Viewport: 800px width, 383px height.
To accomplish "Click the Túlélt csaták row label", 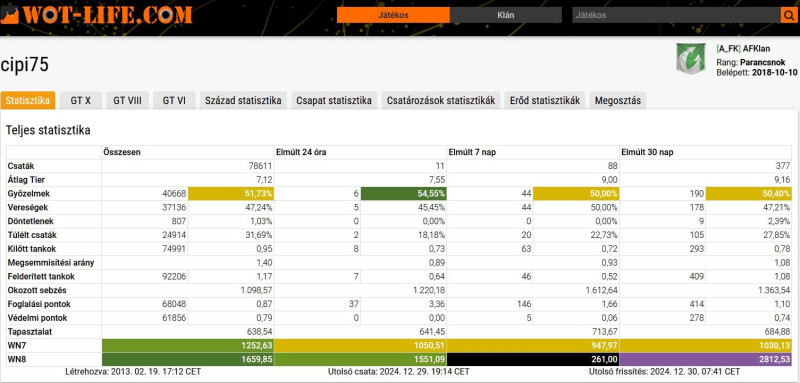I will (32, 235).
